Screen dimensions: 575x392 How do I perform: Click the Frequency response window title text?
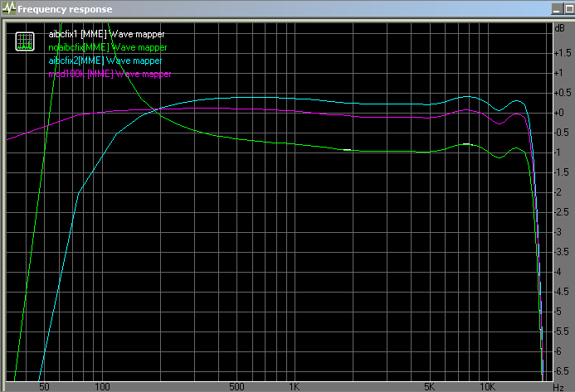coord(65,9)
